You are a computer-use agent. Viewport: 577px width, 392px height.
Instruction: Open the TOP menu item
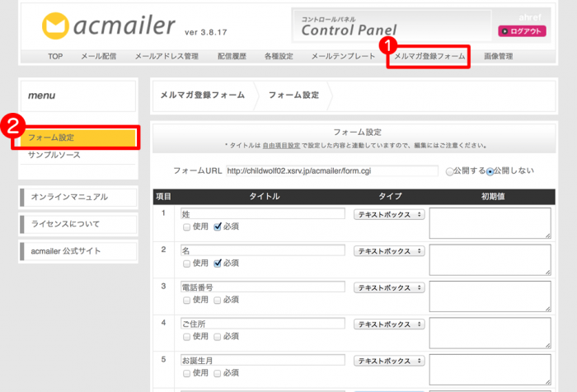click(x=55, y=56)
